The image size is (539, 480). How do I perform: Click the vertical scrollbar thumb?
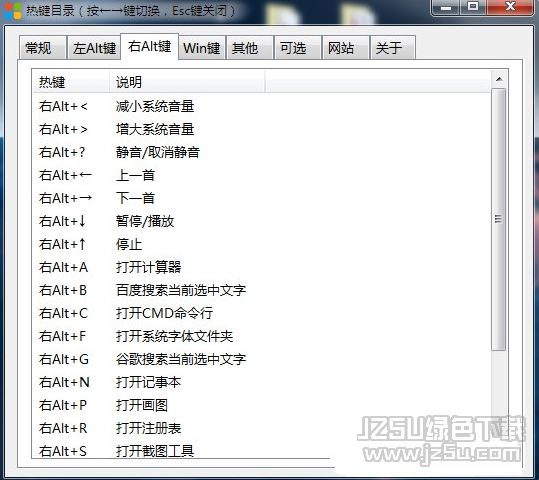coord(498,219)
